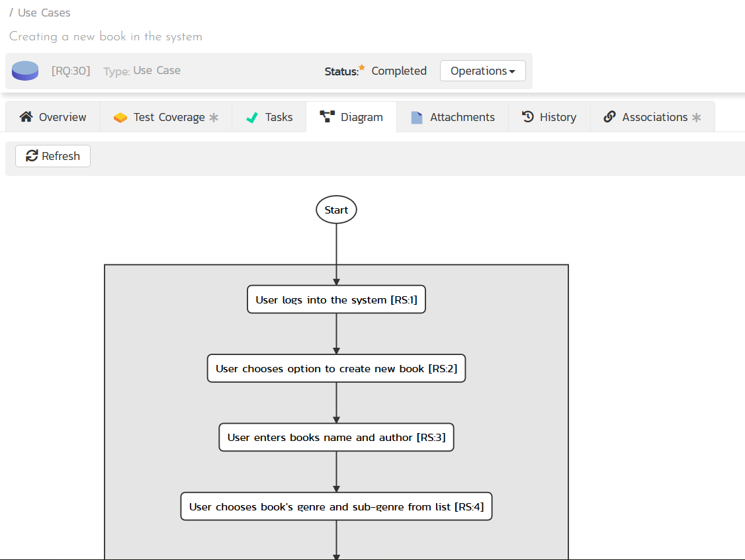
Task: Select step 'User logs into the system'
Action: point(336,300)
